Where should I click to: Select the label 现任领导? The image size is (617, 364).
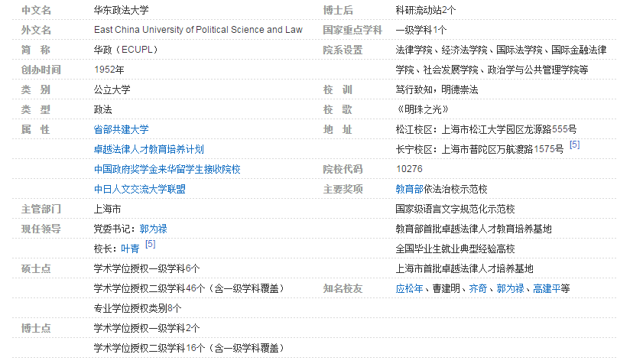coord(41,229)
